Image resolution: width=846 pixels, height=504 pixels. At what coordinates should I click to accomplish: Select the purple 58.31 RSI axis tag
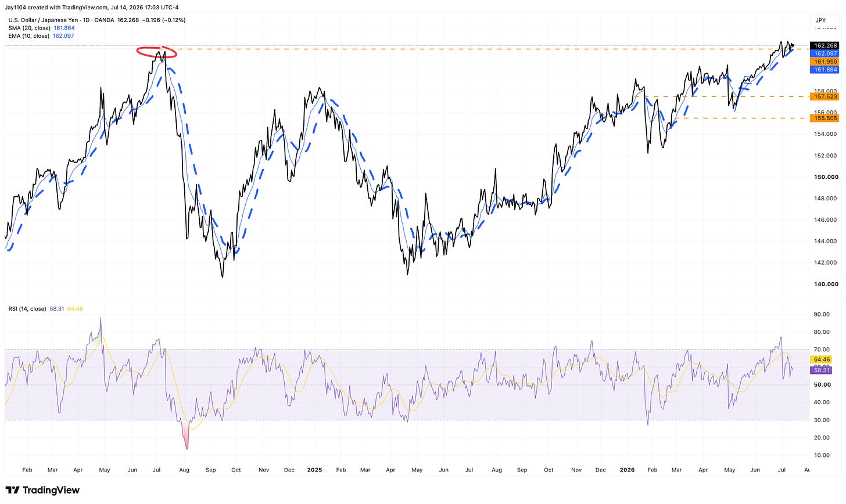[821, 370]
